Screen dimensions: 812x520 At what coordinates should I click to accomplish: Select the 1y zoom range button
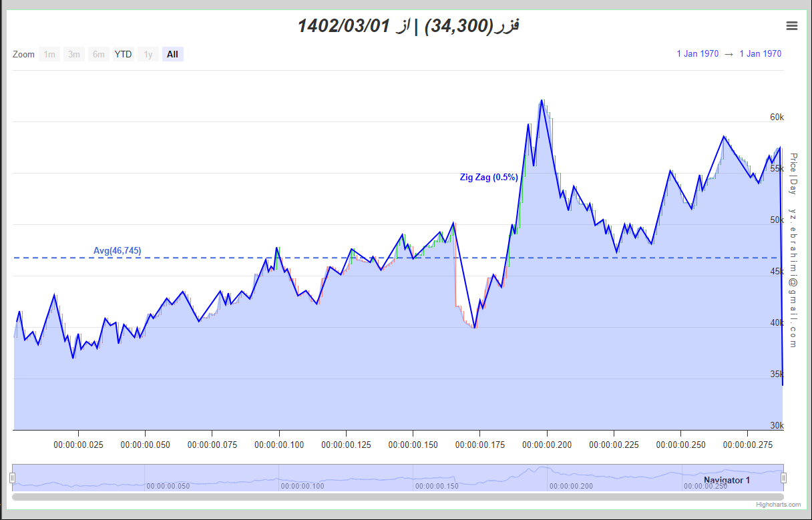coord(148,54)
